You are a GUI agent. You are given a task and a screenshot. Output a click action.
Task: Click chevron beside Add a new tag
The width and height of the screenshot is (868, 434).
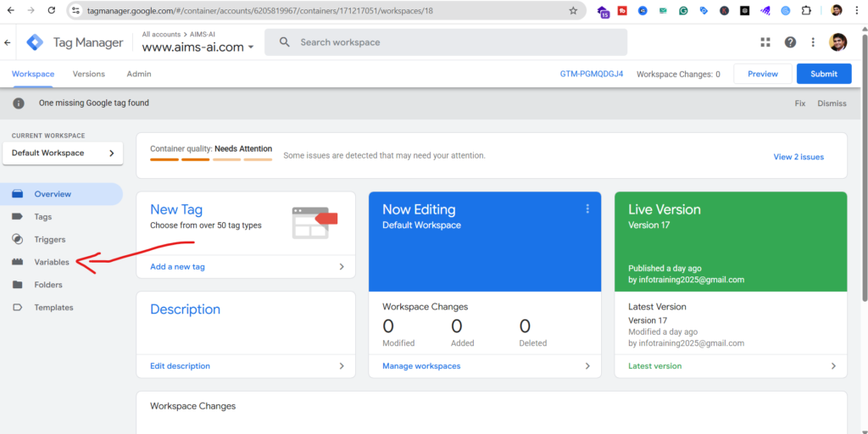[342, 267]
